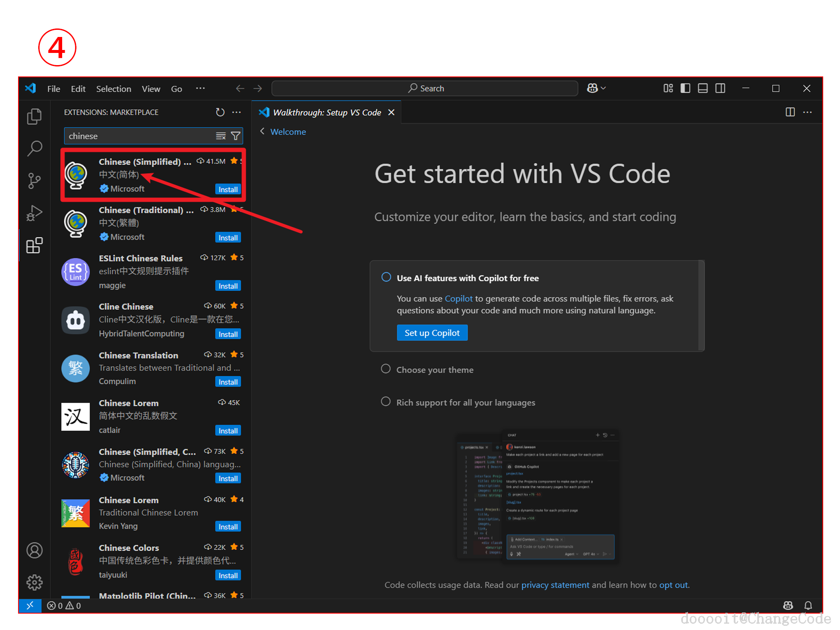Open the Explorer view in activity bar
Screen dimensions: 840x630
(x=34, y=116)
